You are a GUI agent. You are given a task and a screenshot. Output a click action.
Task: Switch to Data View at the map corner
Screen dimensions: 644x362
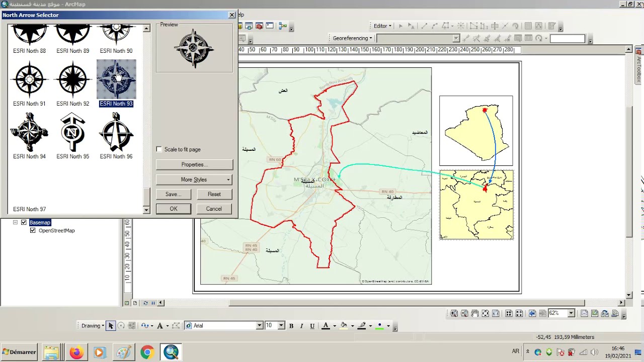(x=127, y=303)
